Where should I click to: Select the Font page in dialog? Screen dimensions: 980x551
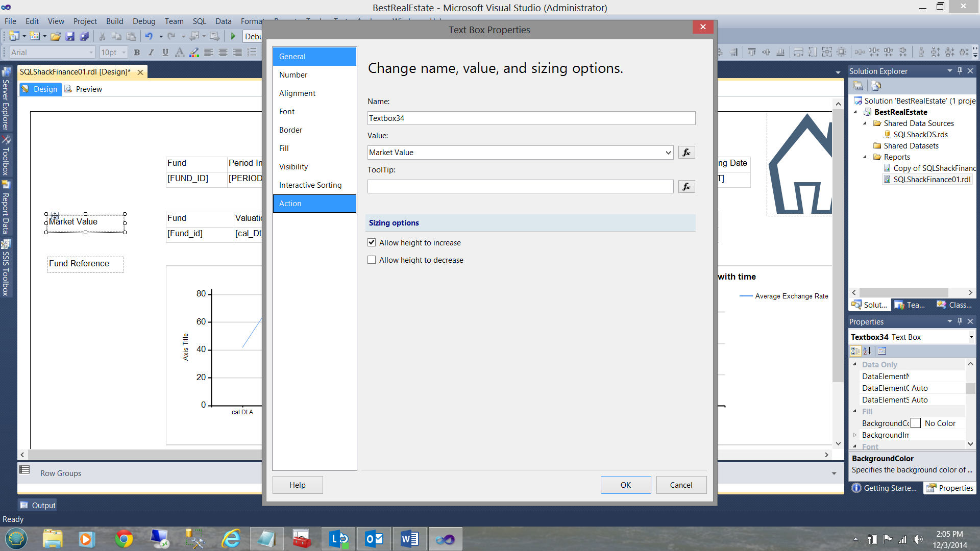coord(287,112)
